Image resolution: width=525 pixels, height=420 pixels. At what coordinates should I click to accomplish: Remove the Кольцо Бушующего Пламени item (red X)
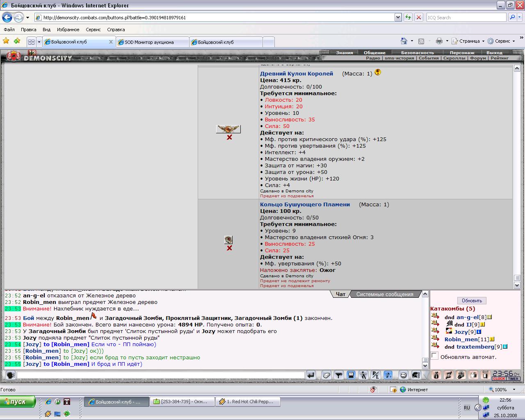(229, 248)
